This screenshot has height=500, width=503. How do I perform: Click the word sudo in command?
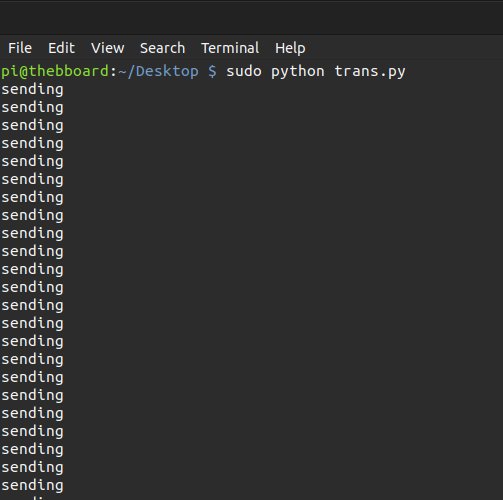(x=244, y=71)
